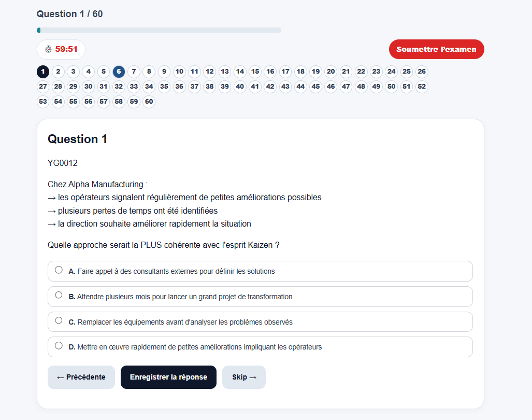Click the 59:51 countdown timer
Screen dimensions: 532x420
66,49
